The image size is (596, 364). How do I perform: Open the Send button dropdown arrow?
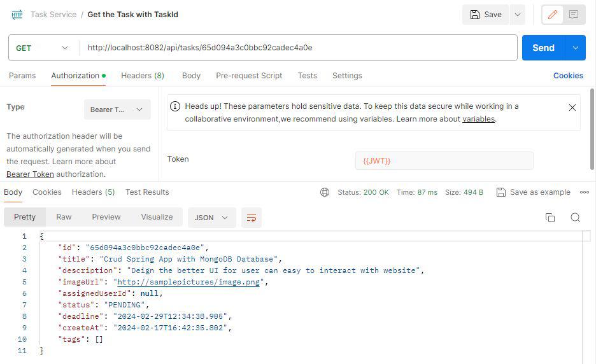tap(576, 48)
